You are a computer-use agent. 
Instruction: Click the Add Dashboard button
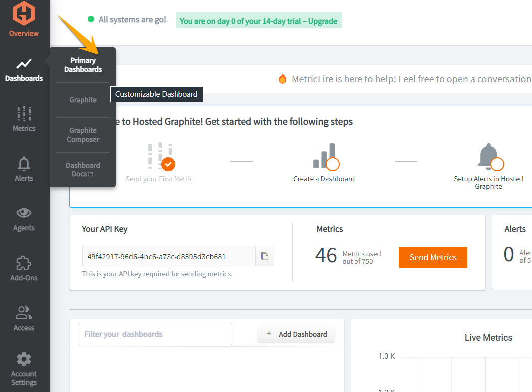(296, 334)
